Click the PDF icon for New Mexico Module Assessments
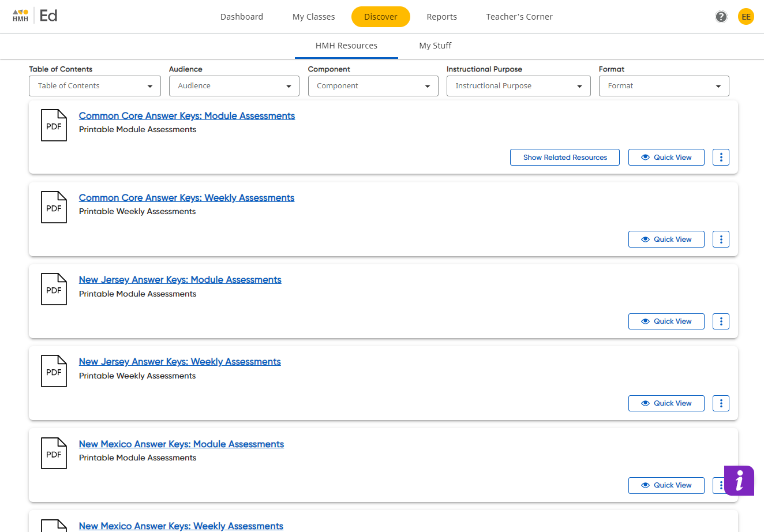 54,453
